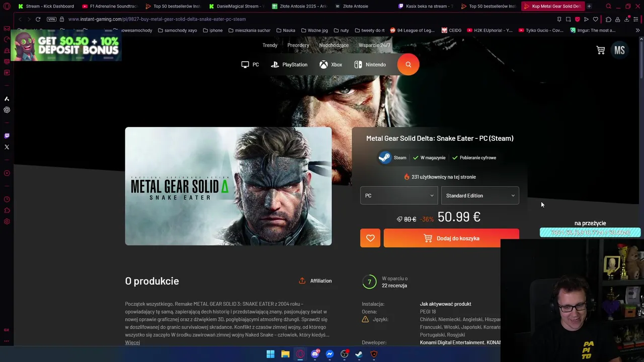
Task: Open the Standard Edition dropdown
Action: click(480, 196)
